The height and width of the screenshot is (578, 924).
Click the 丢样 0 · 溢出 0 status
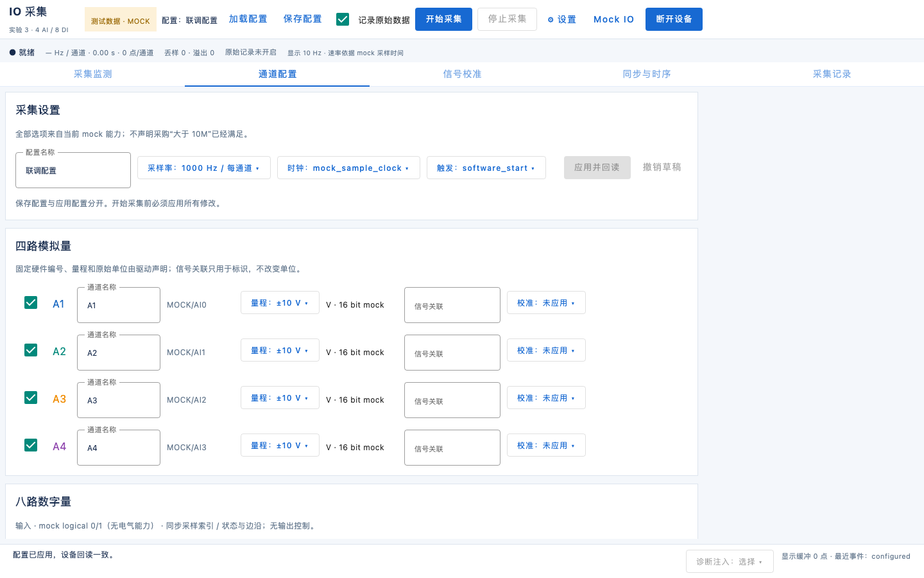pos(189,53)
